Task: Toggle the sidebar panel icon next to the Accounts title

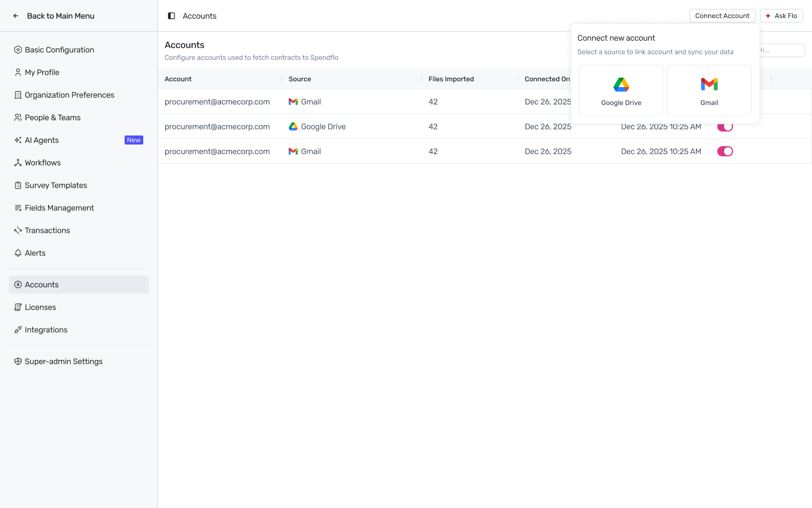Action: click(x=172, y=16)
